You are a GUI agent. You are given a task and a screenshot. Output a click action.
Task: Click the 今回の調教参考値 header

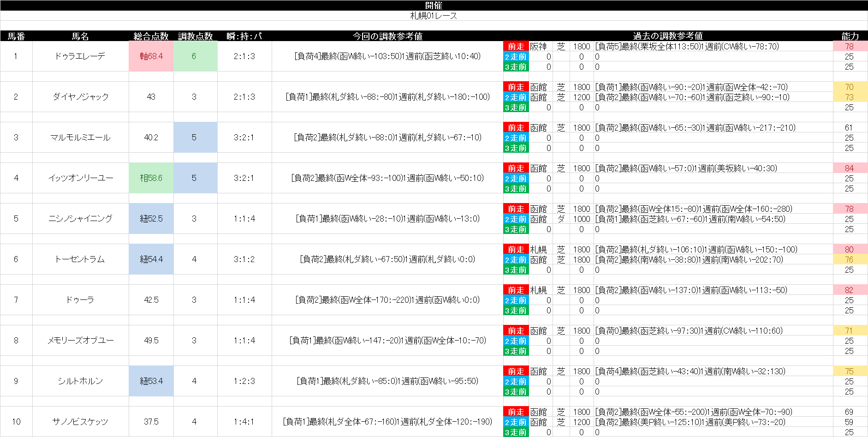pos(387,36)
